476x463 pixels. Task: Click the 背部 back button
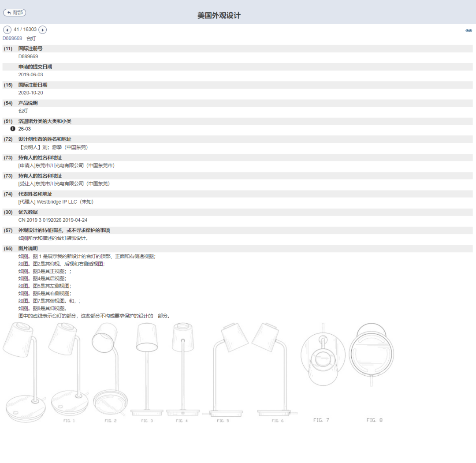click(x=14, y=12)
